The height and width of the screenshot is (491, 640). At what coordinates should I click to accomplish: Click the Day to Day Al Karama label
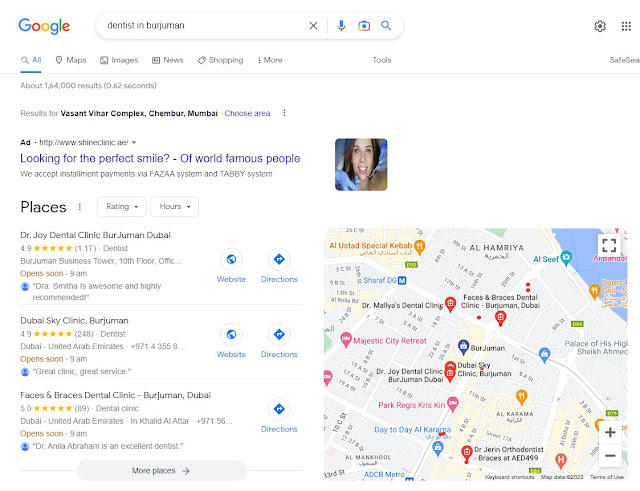(x=413, y=430)
